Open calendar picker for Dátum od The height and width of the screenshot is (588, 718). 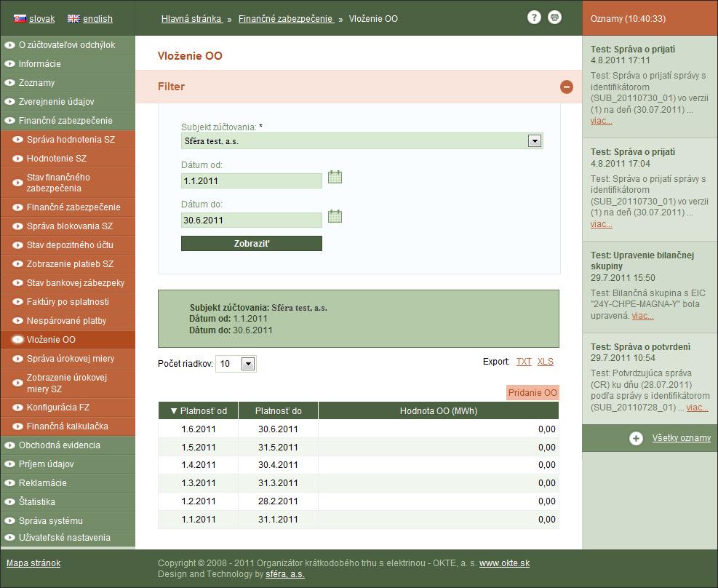pos(335,177)
